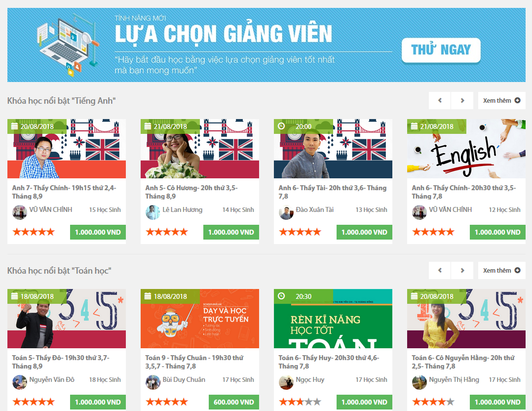The width and height of the screenshot is (532, 411).
Task: Click Ngọc Huy teacher name link
Action: tap(310, 379)
